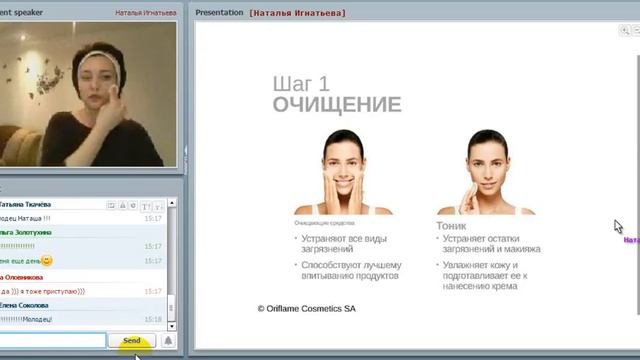The width and height of the screenshot is (640, 360).
Task: Click bullet 'Способствуют лучшему впитыванию продуктов'
Action: click(x=351, y=270)
